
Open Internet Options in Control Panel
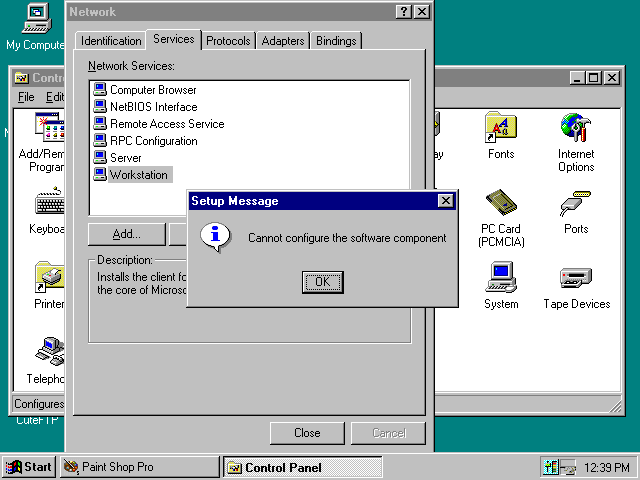576,142
